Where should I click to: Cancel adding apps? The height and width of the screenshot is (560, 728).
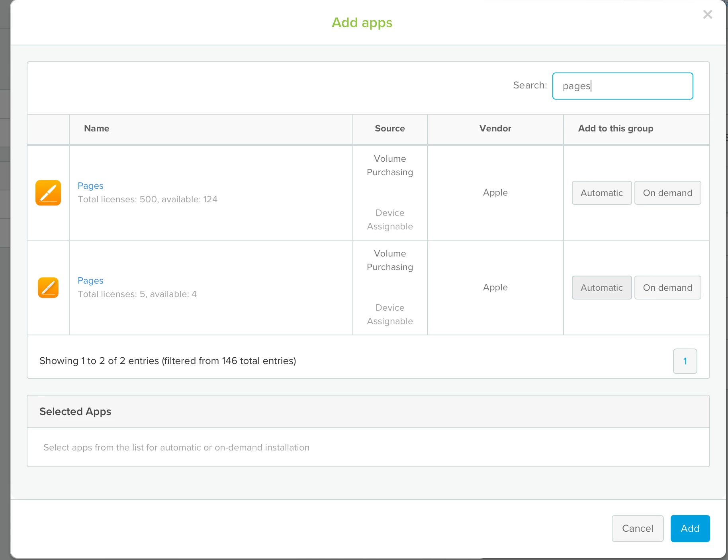pos(637,529)
